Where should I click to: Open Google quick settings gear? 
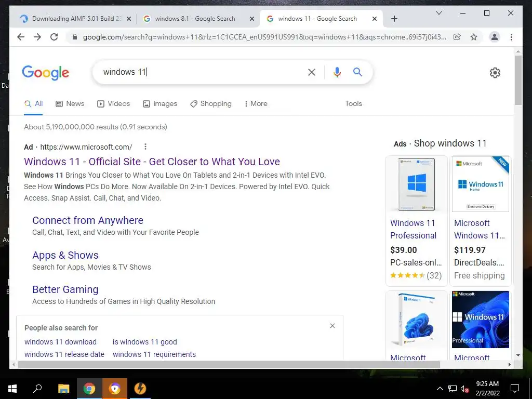click(x=495, y=73)
